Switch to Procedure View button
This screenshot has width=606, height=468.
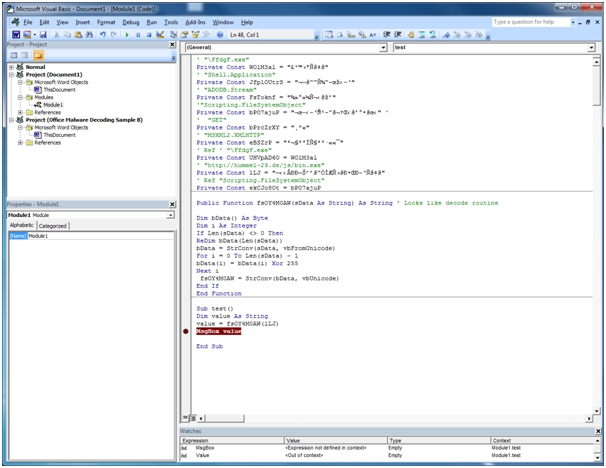[185, 418]
